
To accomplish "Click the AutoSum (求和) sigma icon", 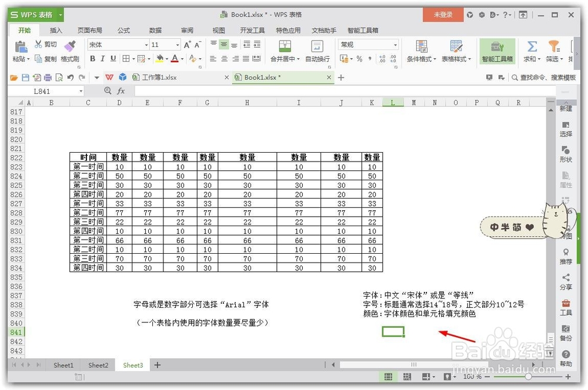I will 532,46.
